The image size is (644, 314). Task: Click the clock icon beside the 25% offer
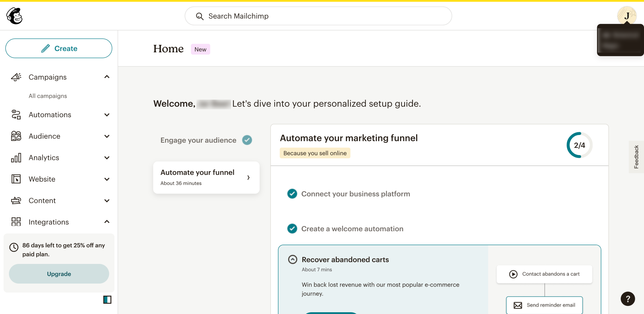(x=14, y=247)
